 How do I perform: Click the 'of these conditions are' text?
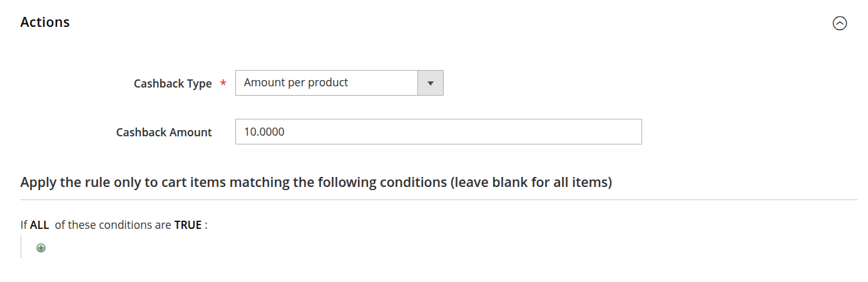point(113,225)
